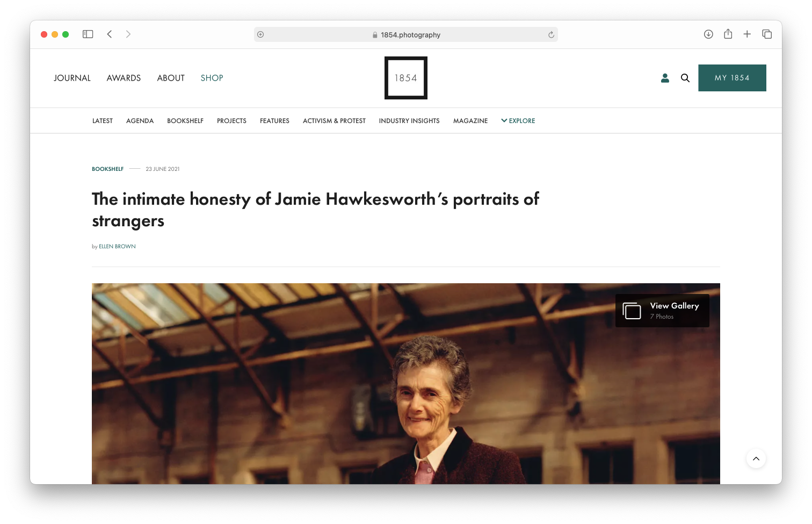Click the gallery stack icon
Image resolution: width=812 pixels, height=524 pixels.
coord(632,311)
